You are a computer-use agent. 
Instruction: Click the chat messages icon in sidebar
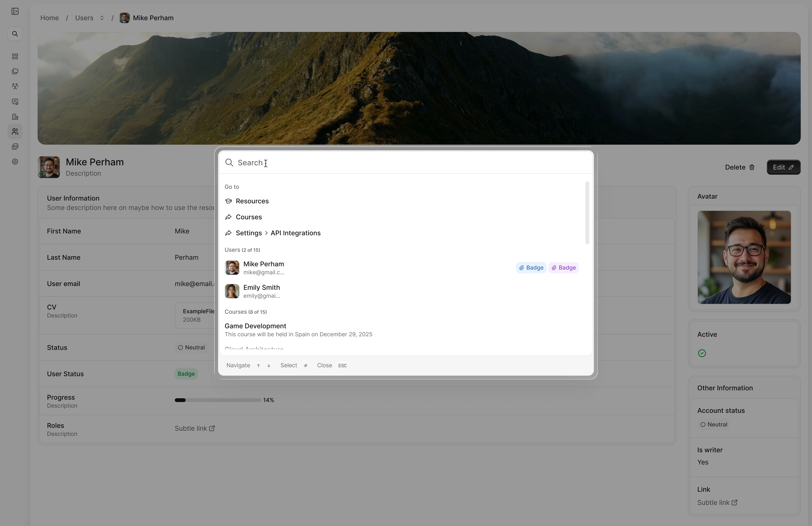click(15, 102)
